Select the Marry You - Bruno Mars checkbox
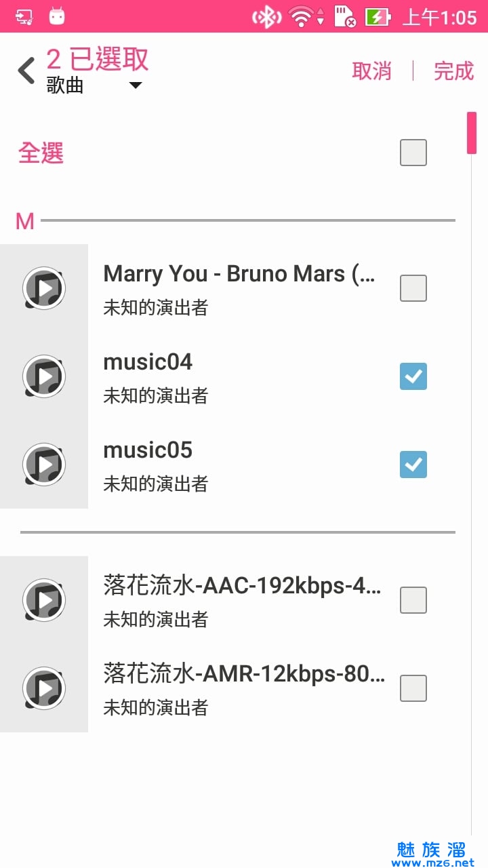The image size is (488, 868). point(413,288)
